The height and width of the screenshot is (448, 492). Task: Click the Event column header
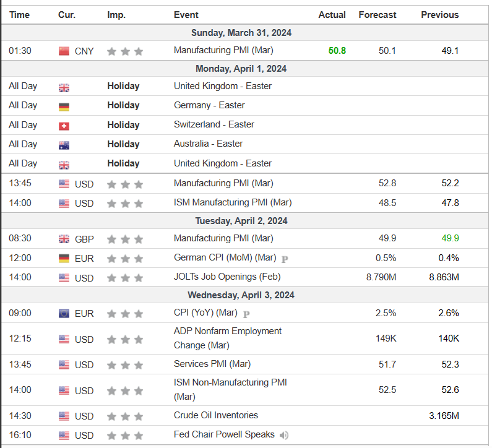tap(186, 15)
